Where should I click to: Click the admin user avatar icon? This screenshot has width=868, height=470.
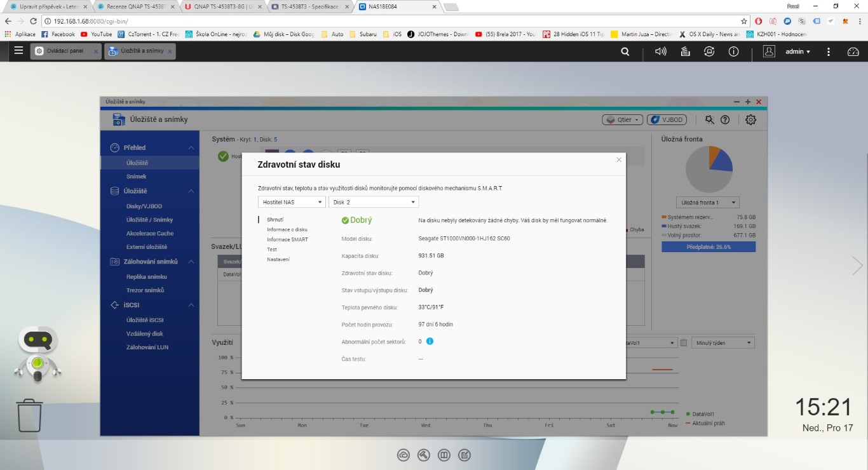[x=769, y=51]
